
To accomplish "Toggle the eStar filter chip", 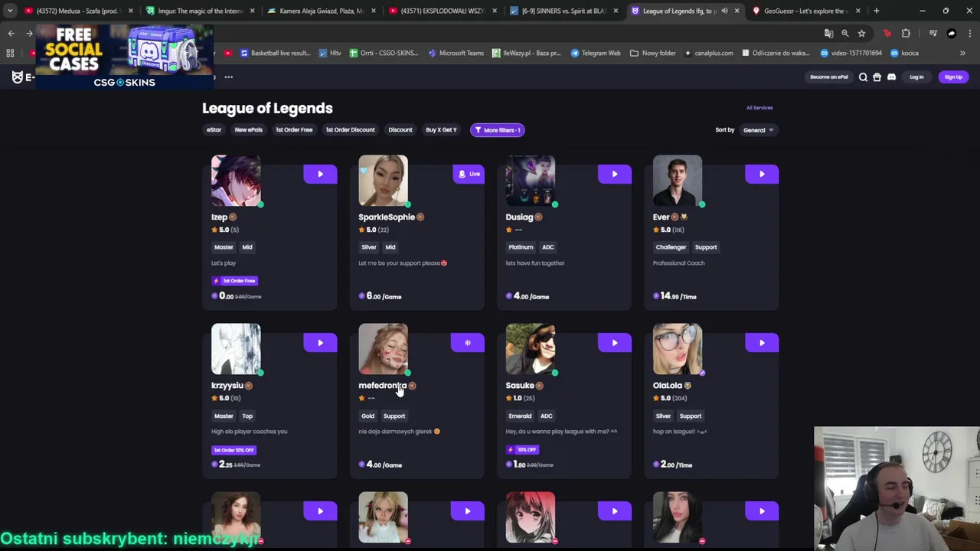I will [214, 130].
